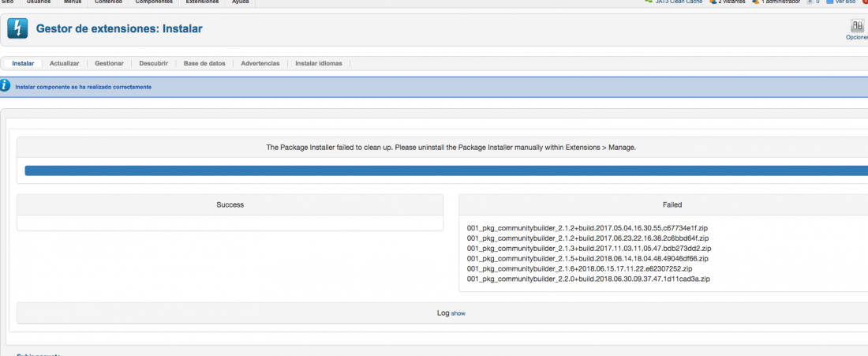
Task: Open the Instalar idiomas tab
Action: pyautogui.click(x=318, y=64)
